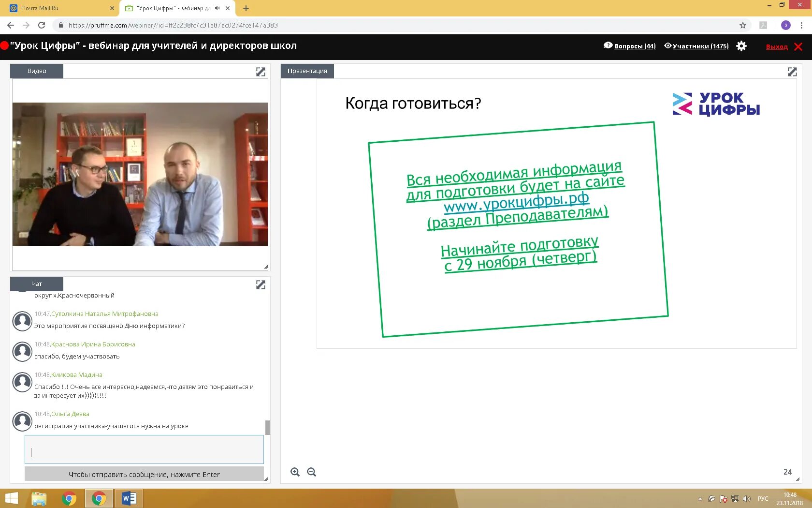Screen dimensions: 812x508
Task: Click slide text "Начинайте подготовку с 29 ноября"
Action: (520, 254)
